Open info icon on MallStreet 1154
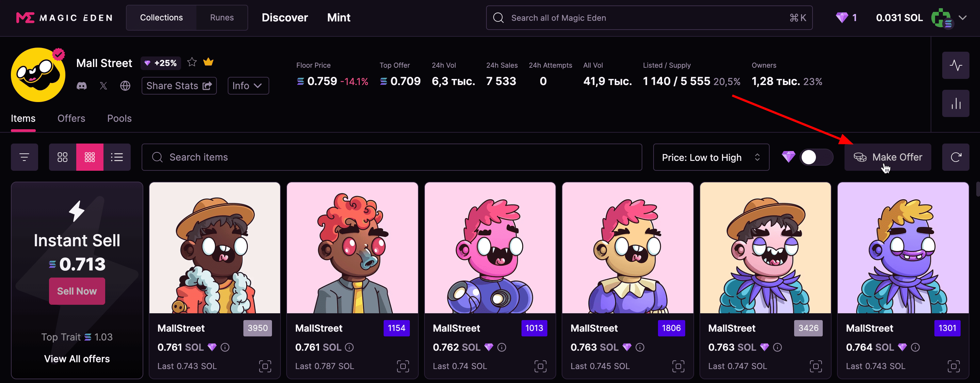Viewport: 980px width, 383px height. (x=349, y=347)
